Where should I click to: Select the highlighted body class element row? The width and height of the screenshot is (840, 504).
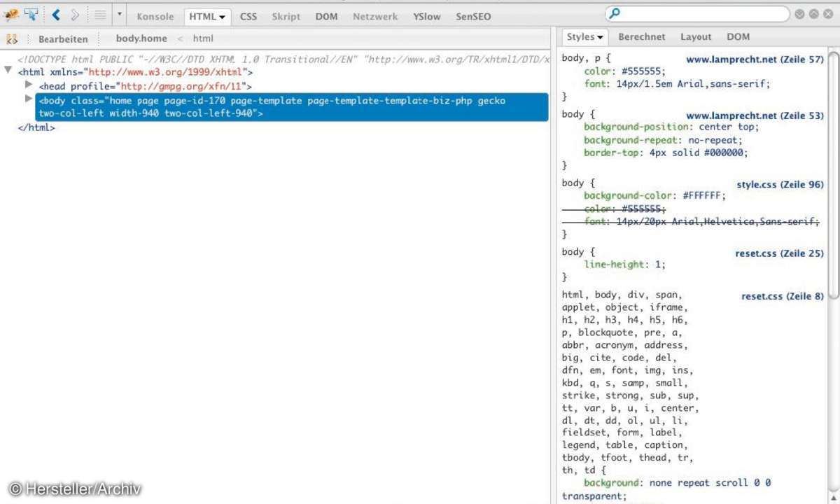pos(291,107)
